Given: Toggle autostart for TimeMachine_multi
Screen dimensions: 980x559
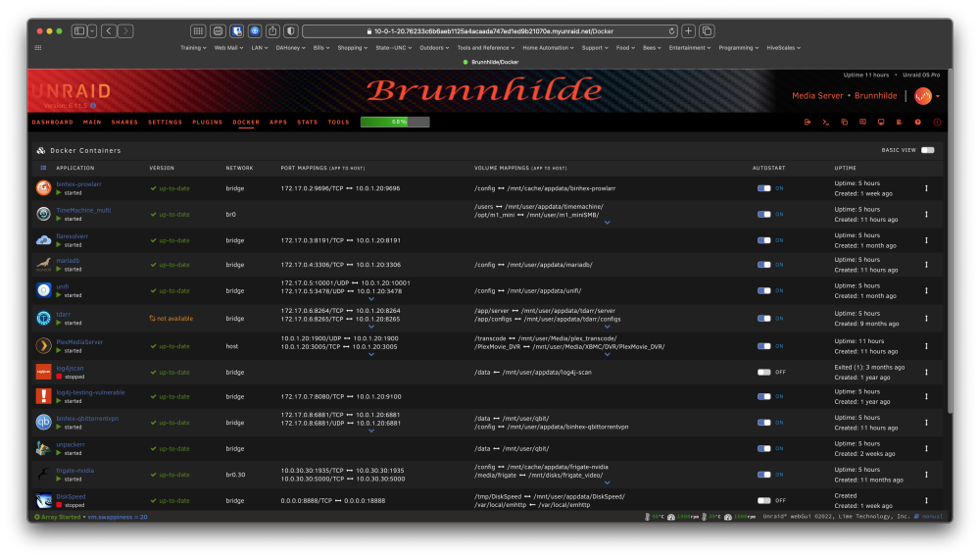Looking at the screenshot, I should point(763,215).
